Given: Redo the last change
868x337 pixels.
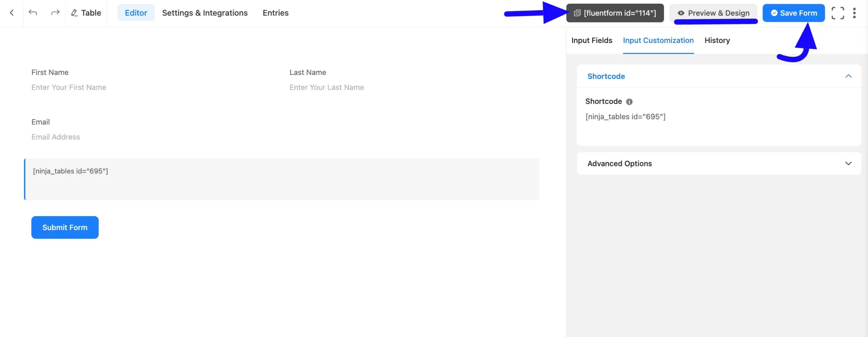Looking at the screenshot, I should click(x=55, y=13).
